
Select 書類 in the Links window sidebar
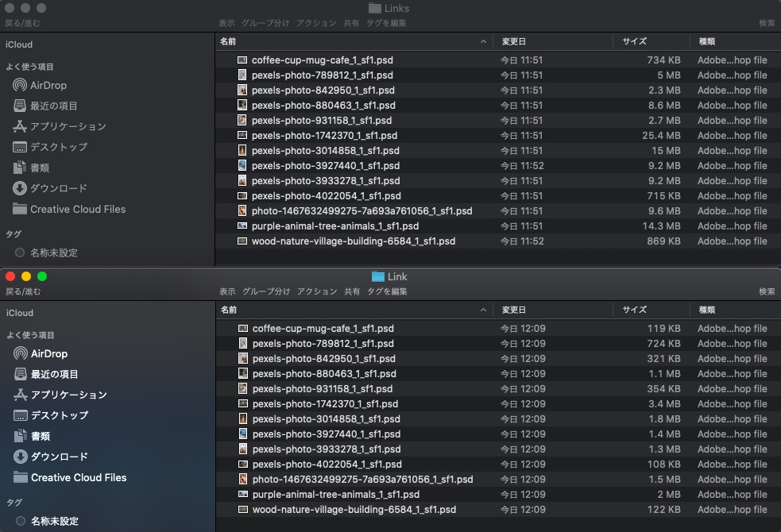click(x=31, y=168)
